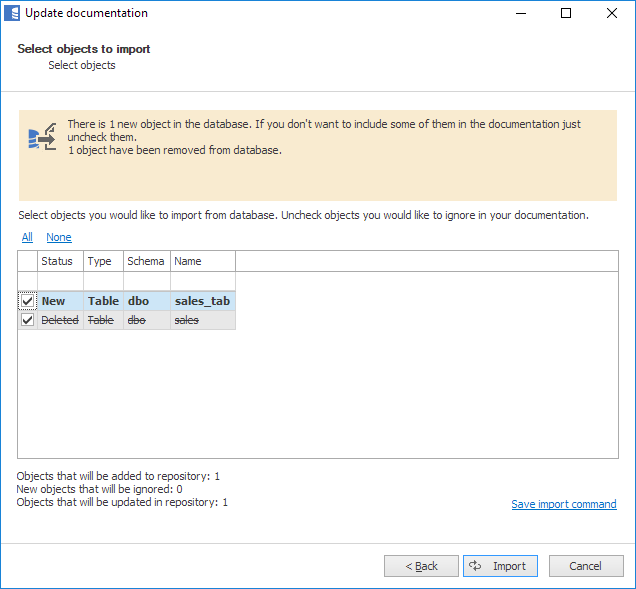This screenshot has width=636, height=589.
Task: Minimize the Update documentation window
Action: 520,14
